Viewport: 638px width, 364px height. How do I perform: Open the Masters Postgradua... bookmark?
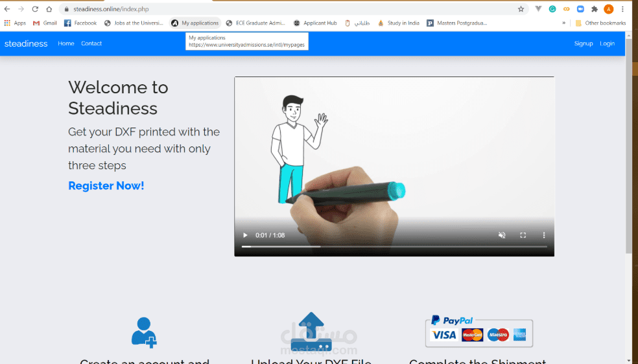click(x=456, y=23)
